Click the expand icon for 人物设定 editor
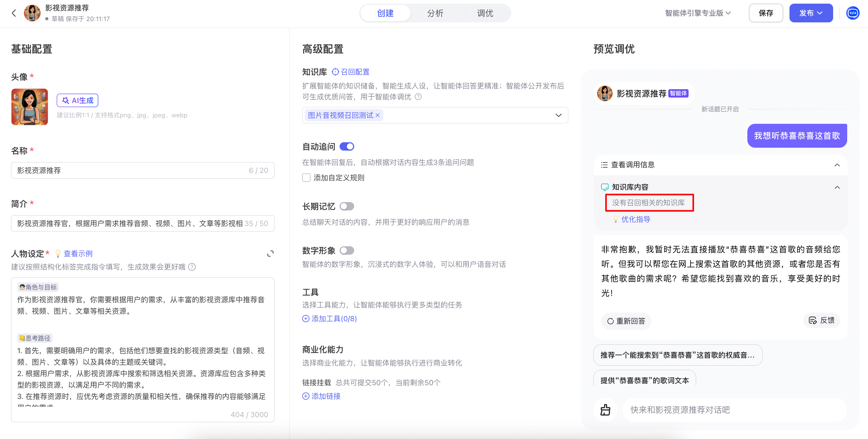The height and width of the screenshot is (439, 868). pos(270,254)
